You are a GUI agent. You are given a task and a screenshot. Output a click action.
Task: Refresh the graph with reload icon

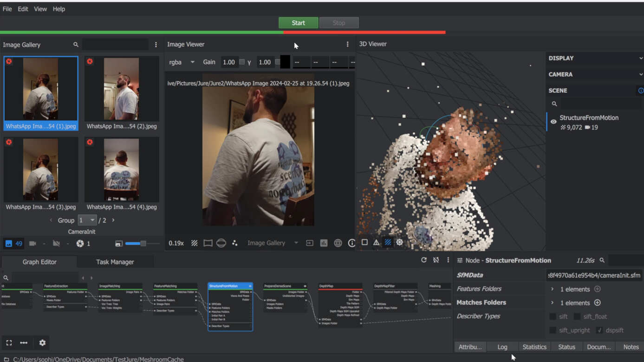coord(424,260)
